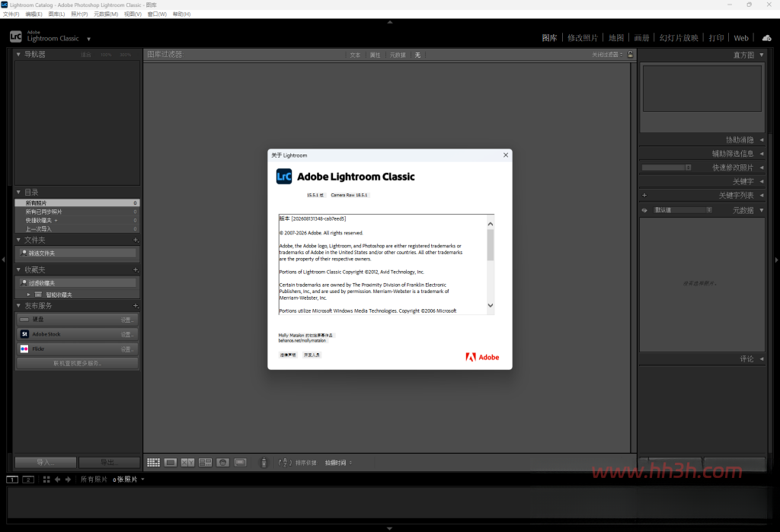Open the identity plate dropdown arrow
The height and width of the screenshot is (532, 780).
click(x=88, y=39)
